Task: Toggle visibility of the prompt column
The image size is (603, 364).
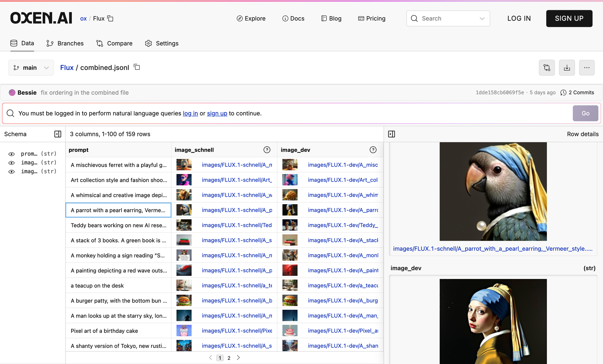Action: (x=11, y=154)
